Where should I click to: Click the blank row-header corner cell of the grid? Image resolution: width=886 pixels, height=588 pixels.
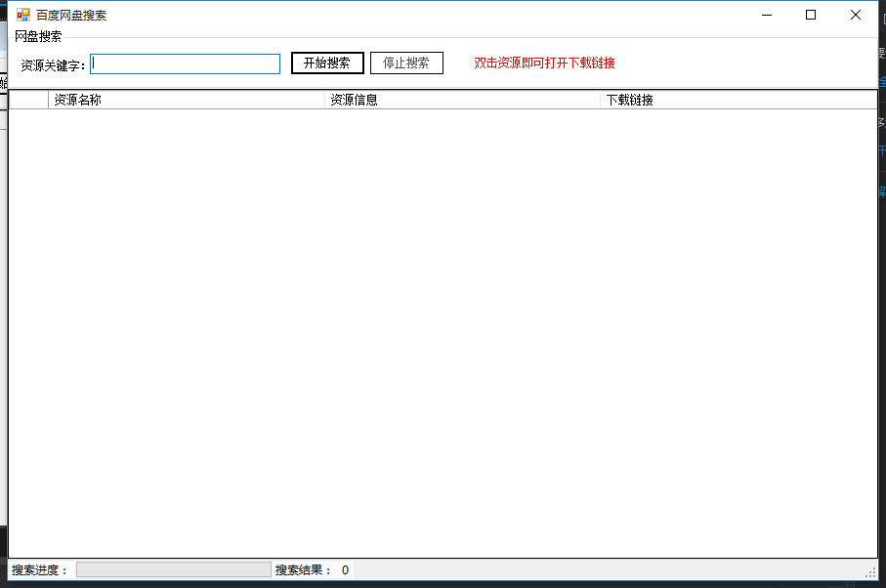coord(29,100)
